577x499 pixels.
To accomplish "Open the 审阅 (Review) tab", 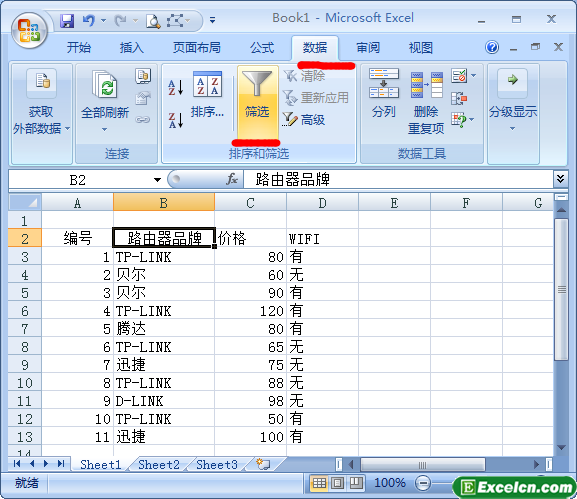I will [368, 47].
